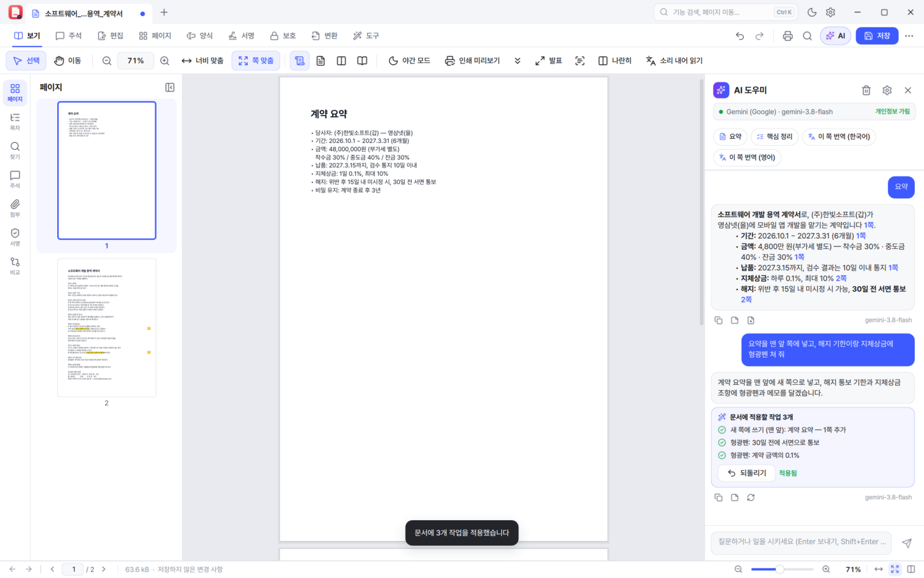Toggle 야간 모드 night mode

(x=409, y=61)
